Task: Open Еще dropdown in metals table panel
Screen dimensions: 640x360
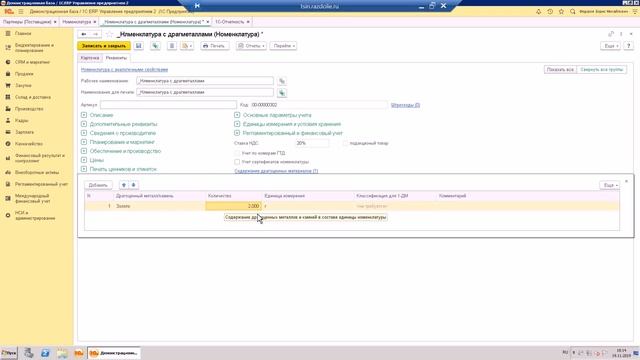Action: pos(610,185)
